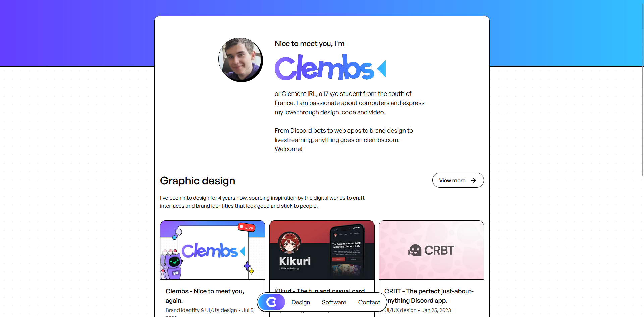Open the Contact navigation item

pos(369,302)
